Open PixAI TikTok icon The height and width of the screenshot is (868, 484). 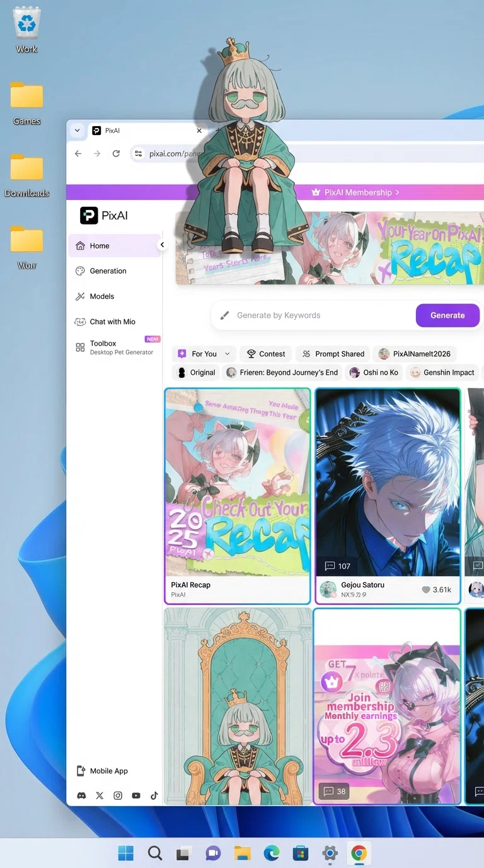click(x=154, y=796)
